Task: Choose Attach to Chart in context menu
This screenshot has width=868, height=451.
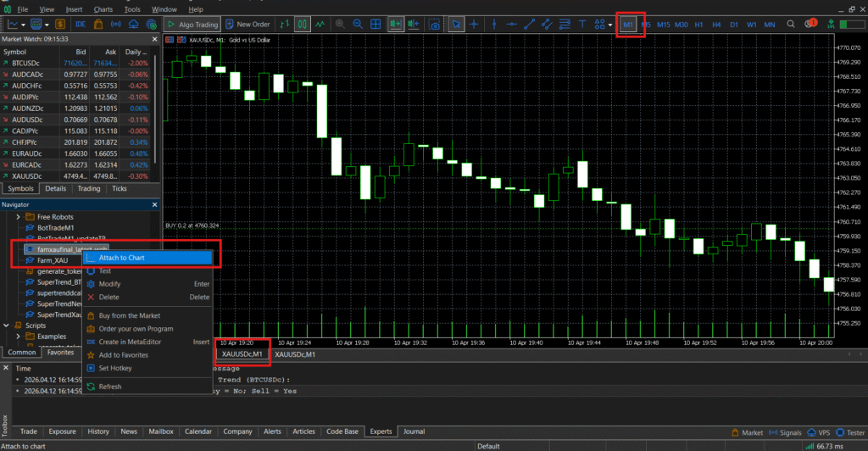Action: point(121,258)
